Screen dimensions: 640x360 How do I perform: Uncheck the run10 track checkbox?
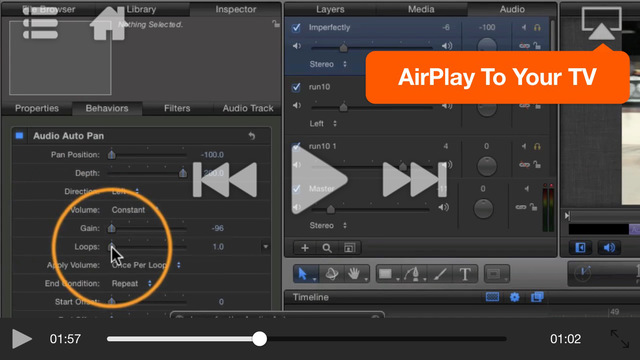point(296,87)
